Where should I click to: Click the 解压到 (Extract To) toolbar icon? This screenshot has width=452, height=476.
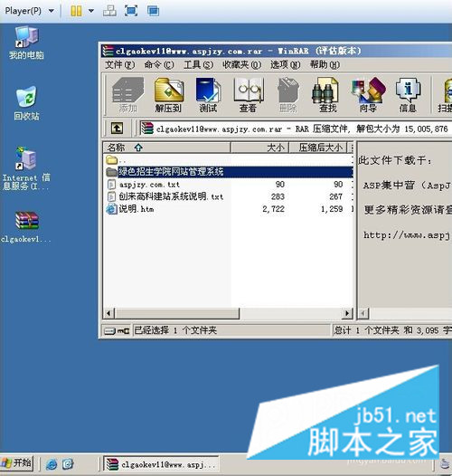pos(169,95)
